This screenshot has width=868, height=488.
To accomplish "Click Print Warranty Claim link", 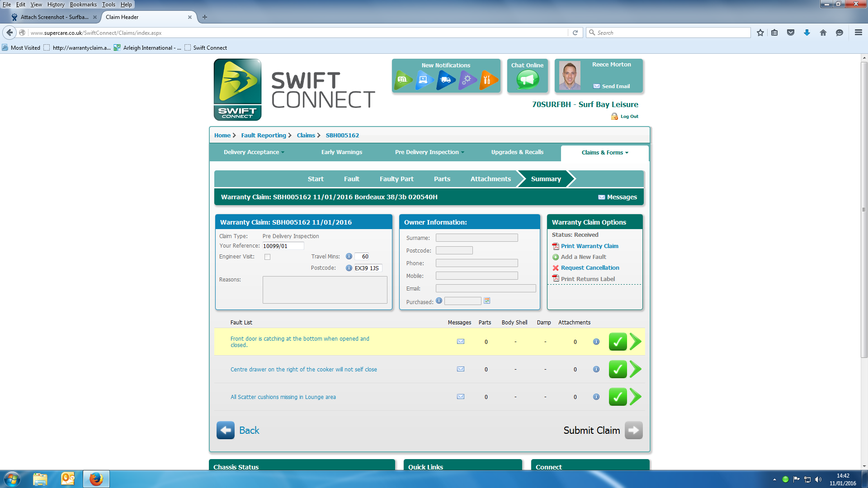I will (590, 246).
